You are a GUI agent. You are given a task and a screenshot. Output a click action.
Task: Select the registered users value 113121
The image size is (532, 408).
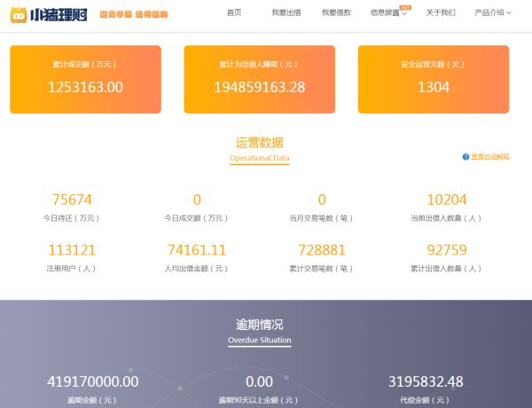click(72, 250)
